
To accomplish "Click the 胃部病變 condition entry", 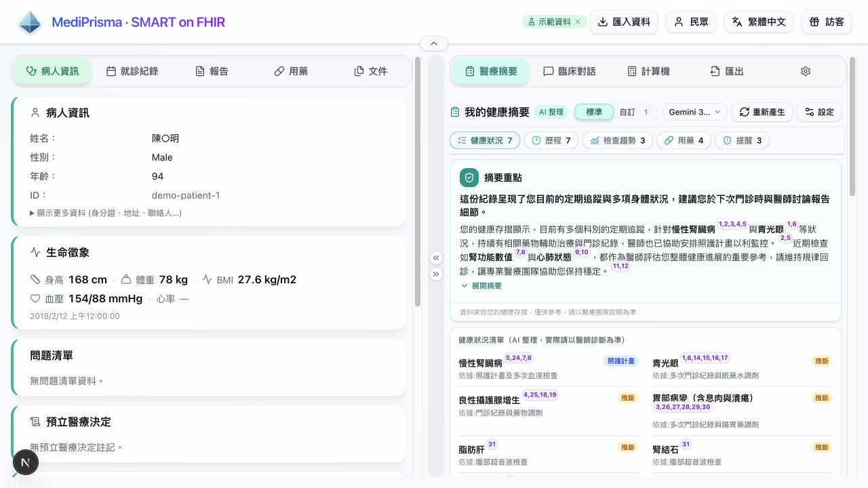I will pyautogui.click(x=743, y=411).
